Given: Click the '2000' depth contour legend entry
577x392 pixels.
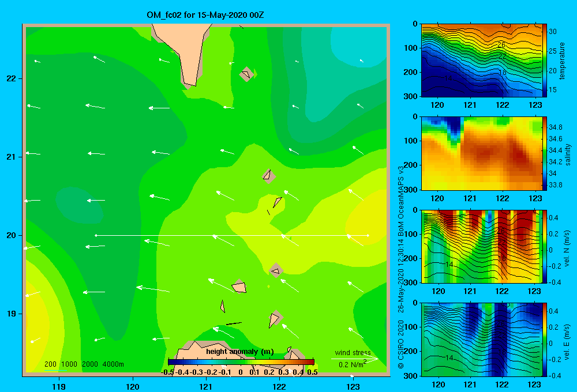Looking at the screenshot, I should click(90, 364).
